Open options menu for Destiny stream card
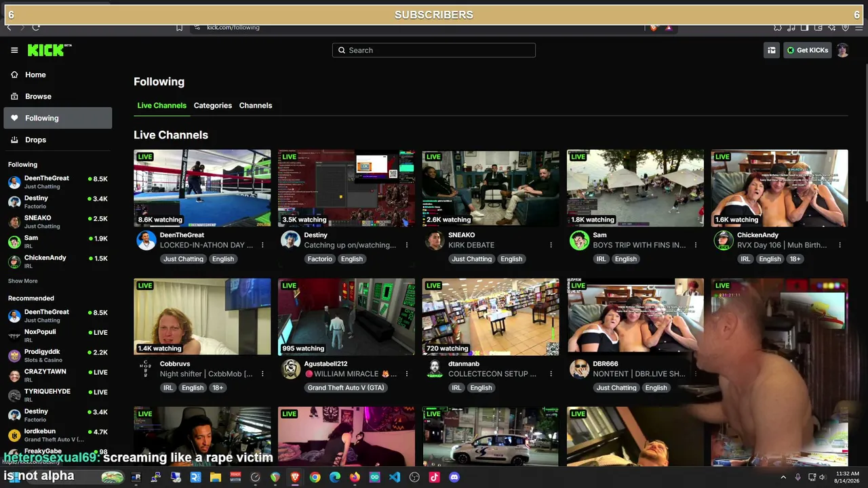 407,245
